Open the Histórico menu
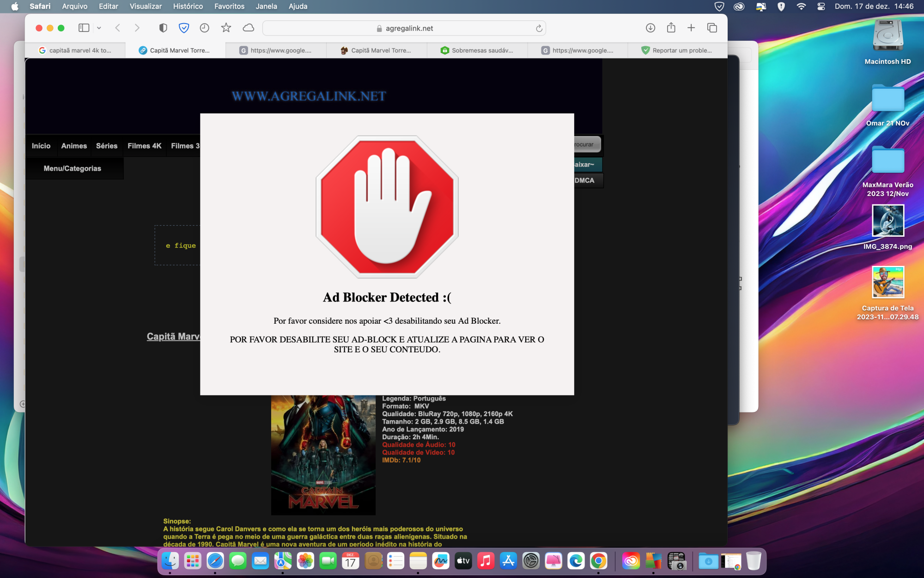This screenshot has width=924, height=578. (x=188, y=6)
